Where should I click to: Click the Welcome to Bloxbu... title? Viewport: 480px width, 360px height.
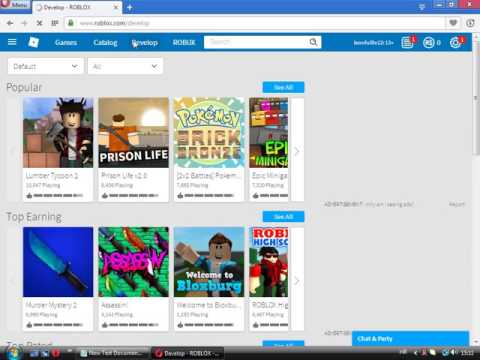click(208, 305)
